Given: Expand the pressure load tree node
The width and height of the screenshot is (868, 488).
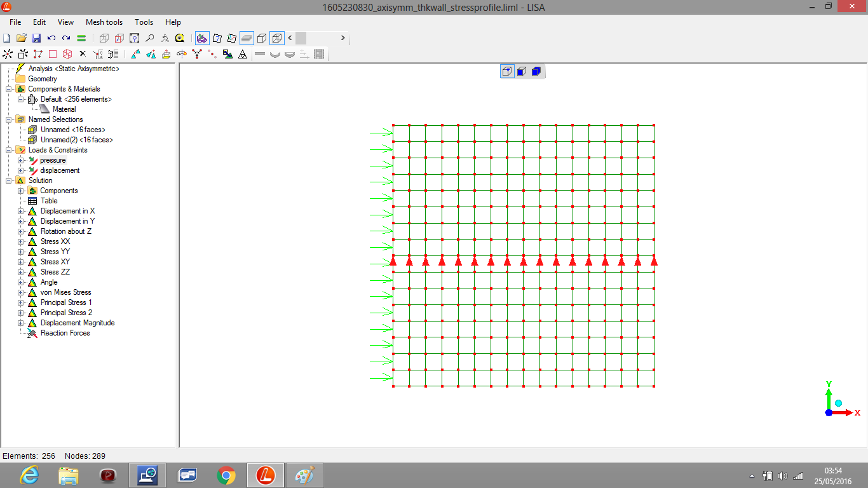Looking at the screenshot, I should (21, 160).
